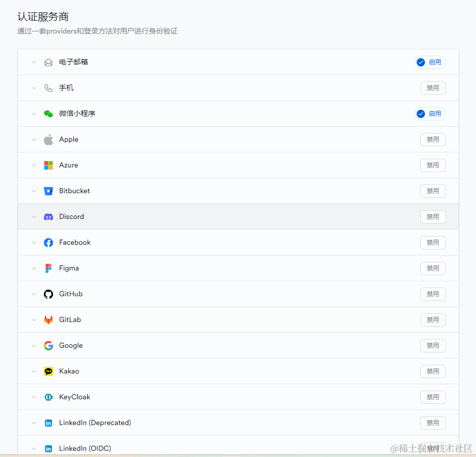Select the Apple provider icon
Image resolution: width=476 pixels, height=457 pixels.
click(48, 139)
